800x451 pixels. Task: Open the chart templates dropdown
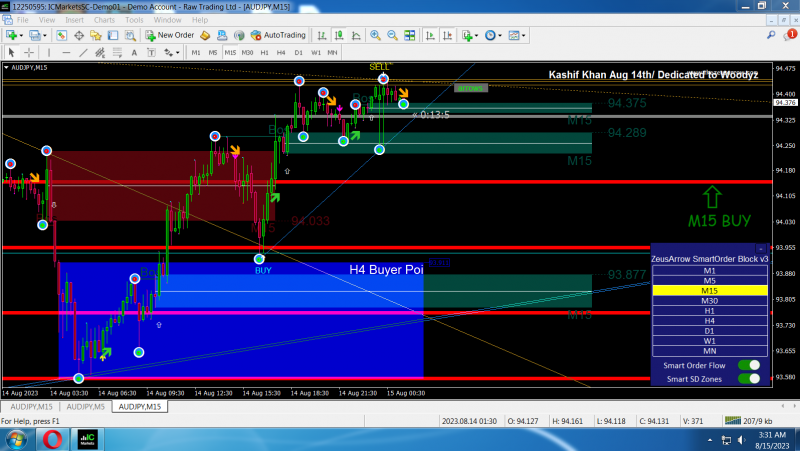point(523,35)
